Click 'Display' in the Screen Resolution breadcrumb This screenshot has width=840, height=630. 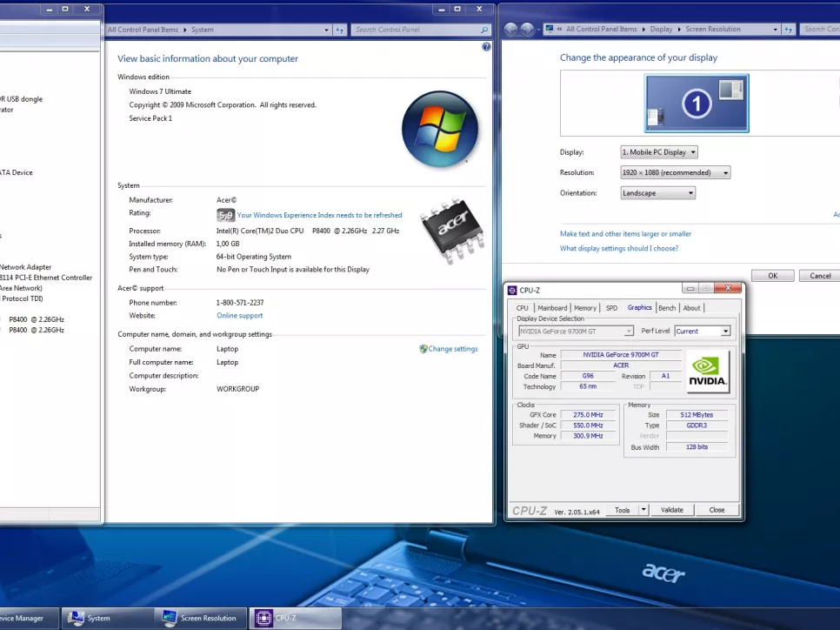661,30
